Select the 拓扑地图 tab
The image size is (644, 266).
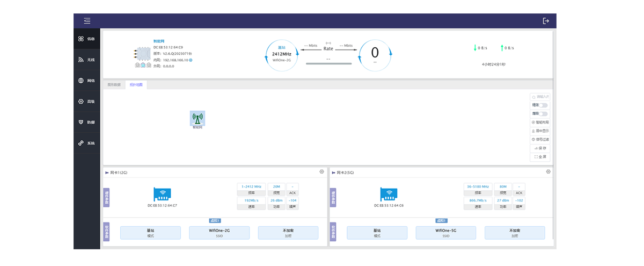136,85
